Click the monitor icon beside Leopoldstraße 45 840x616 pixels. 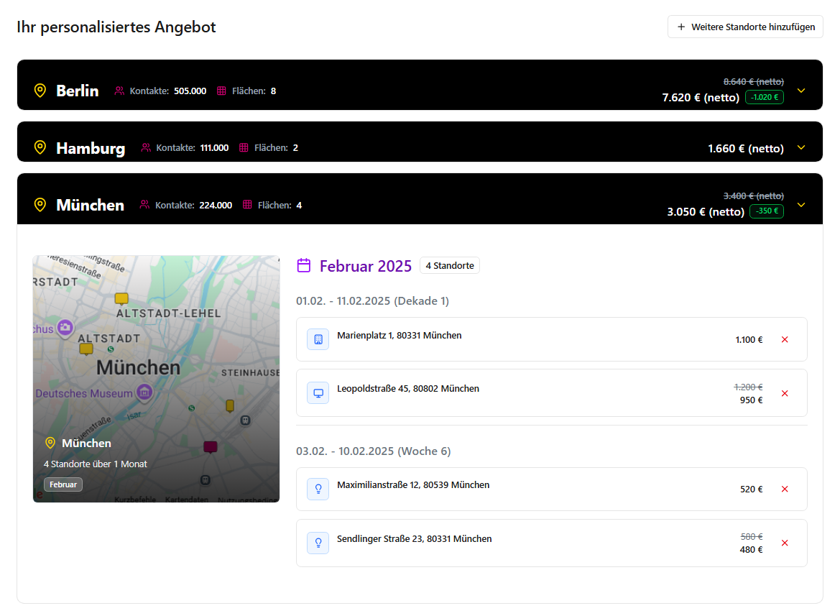(x=318, y=393)
